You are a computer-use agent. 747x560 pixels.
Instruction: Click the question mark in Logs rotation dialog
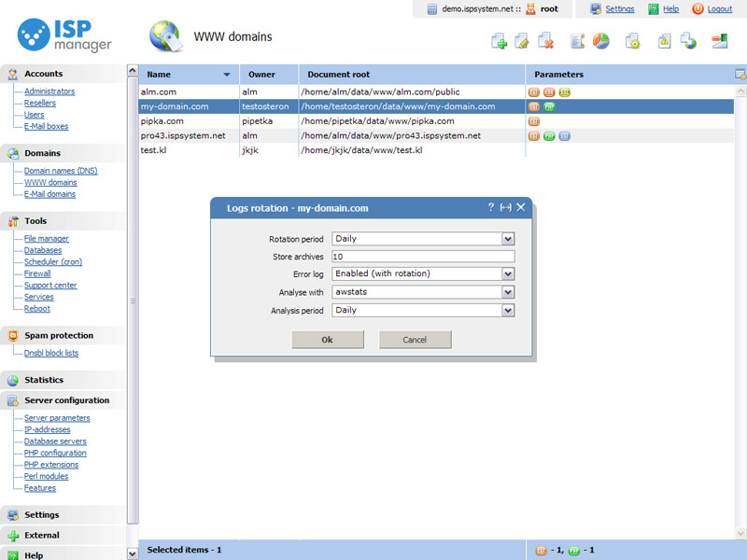(491, 207)
